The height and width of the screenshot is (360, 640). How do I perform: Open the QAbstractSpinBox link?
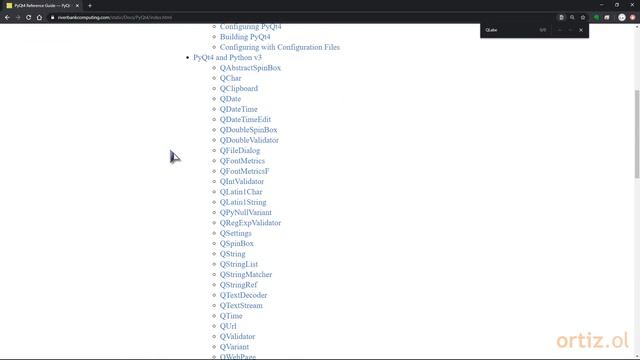pos(250,68)
